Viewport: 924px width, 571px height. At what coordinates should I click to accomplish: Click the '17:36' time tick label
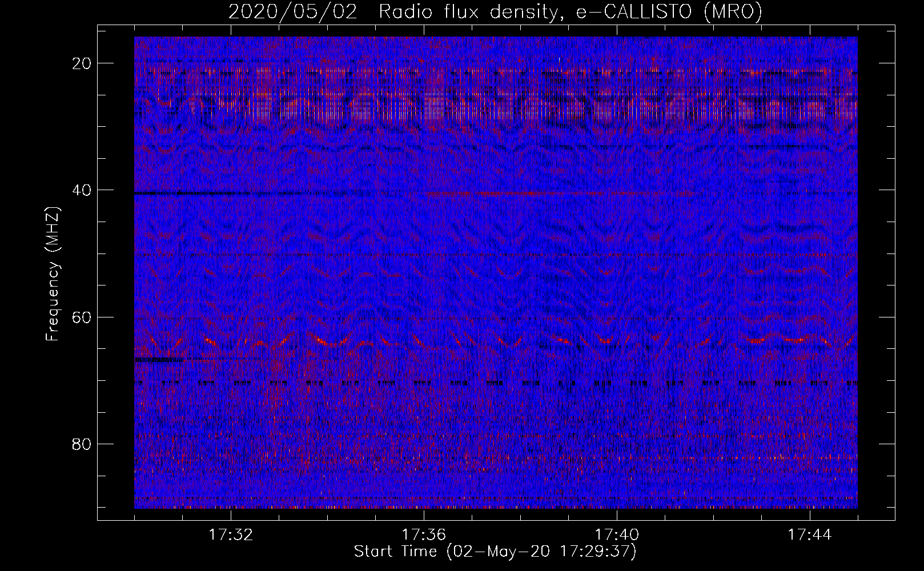pos(424,535)
